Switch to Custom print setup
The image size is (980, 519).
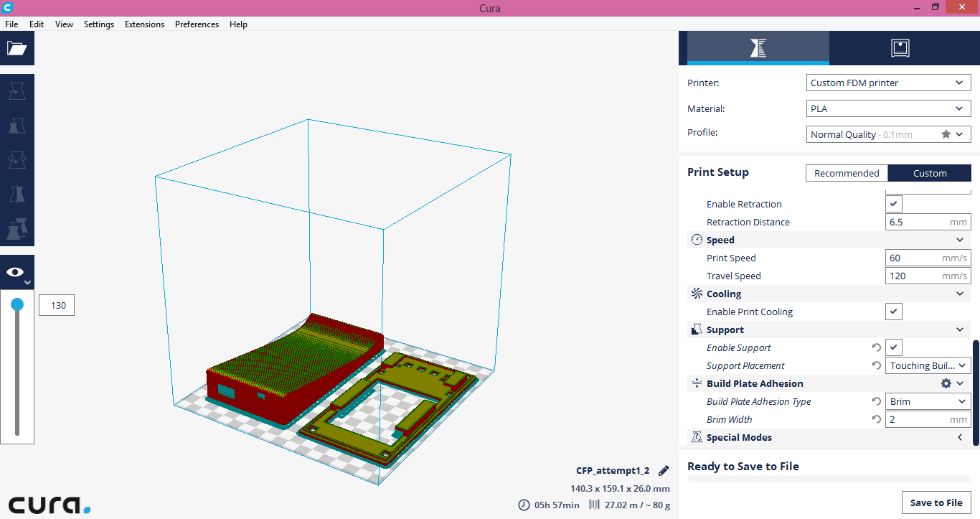930,173
